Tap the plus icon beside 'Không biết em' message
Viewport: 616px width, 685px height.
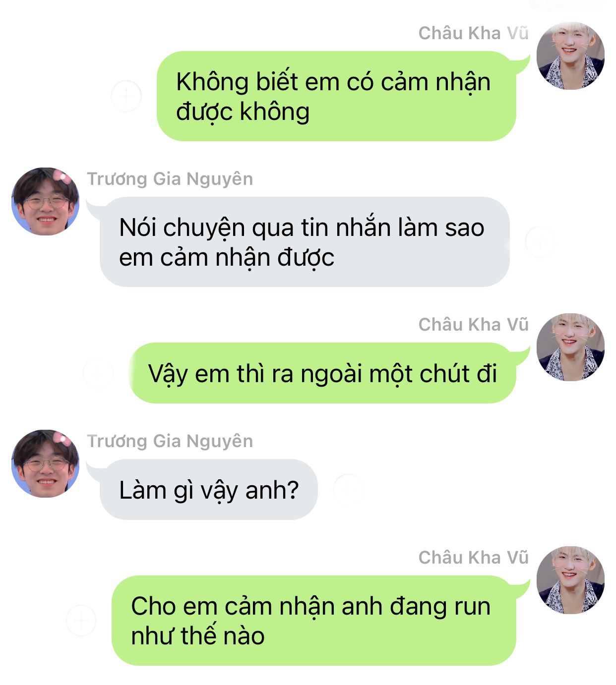coord(126,96)
